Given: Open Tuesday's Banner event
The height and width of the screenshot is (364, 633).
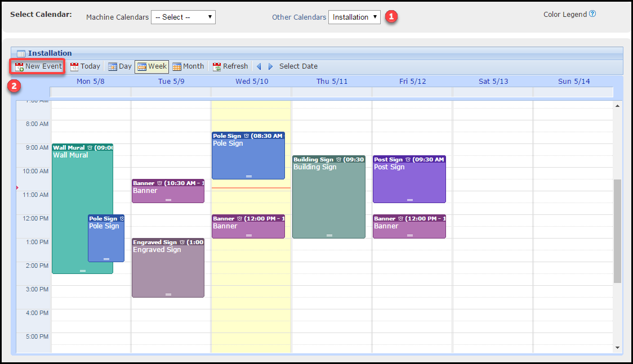Looking at the screenshot, I should [x=168, y=191].
